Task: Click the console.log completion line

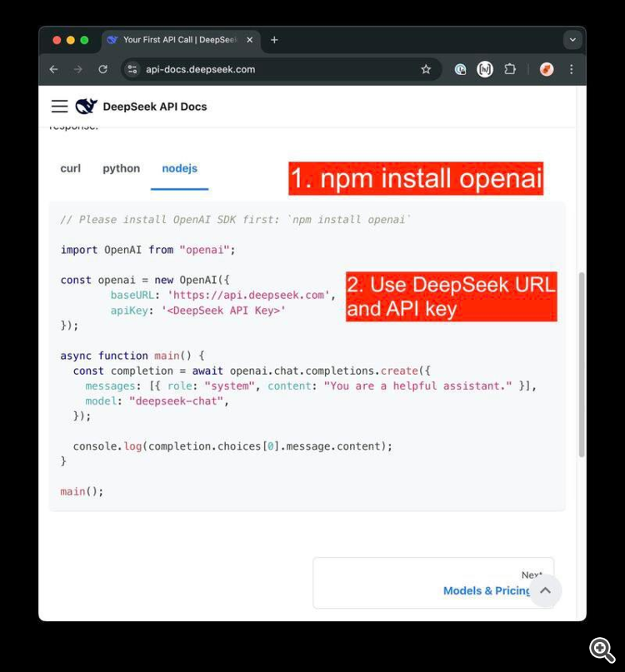Action: tap(232, 446)
